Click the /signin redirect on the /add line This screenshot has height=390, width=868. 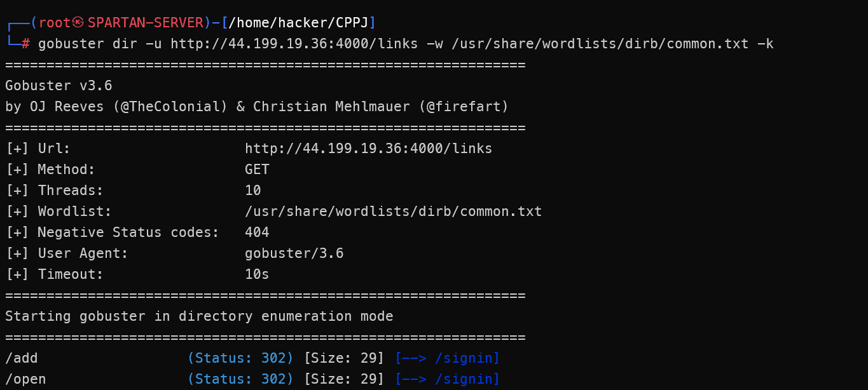coord(467,358)
